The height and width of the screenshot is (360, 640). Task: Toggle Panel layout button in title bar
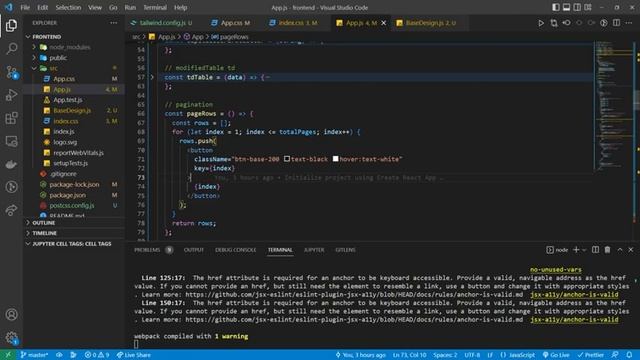567,7
